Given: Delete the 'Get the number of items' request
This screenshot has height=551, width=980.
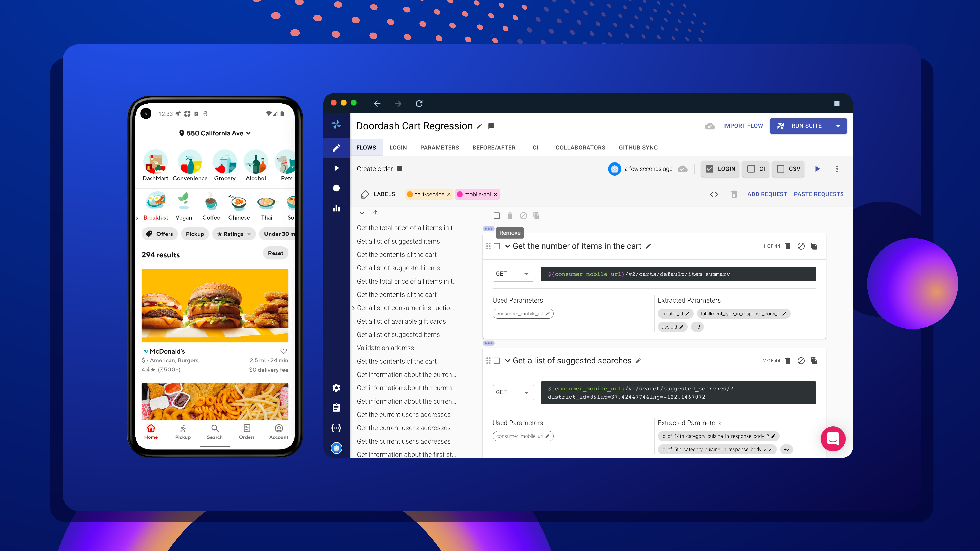Looking at the screenshot, I should 788,246.
